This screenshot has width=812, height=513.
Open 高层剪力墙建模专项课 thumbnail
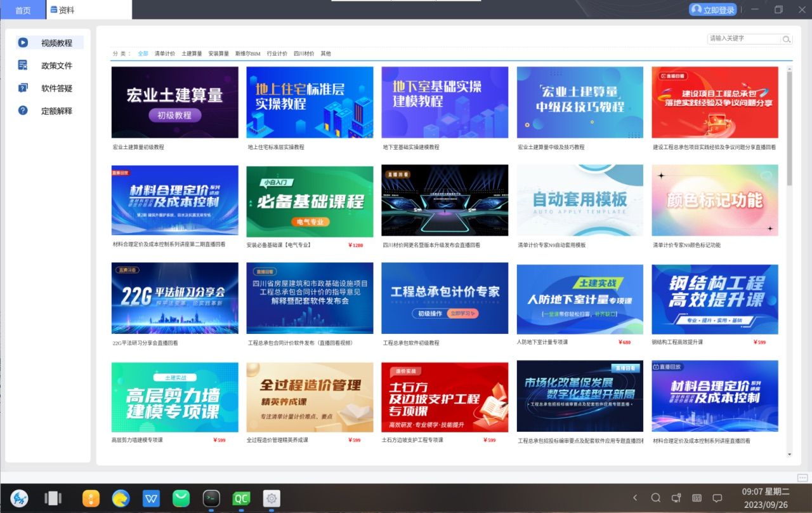click(175, 397)
